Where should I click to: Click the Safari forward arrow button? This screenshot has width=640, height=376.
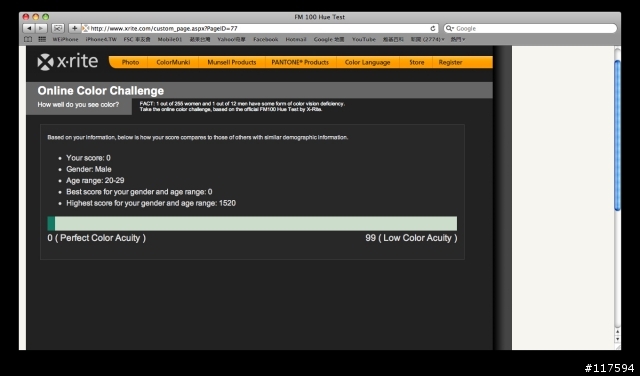point(41,28)
